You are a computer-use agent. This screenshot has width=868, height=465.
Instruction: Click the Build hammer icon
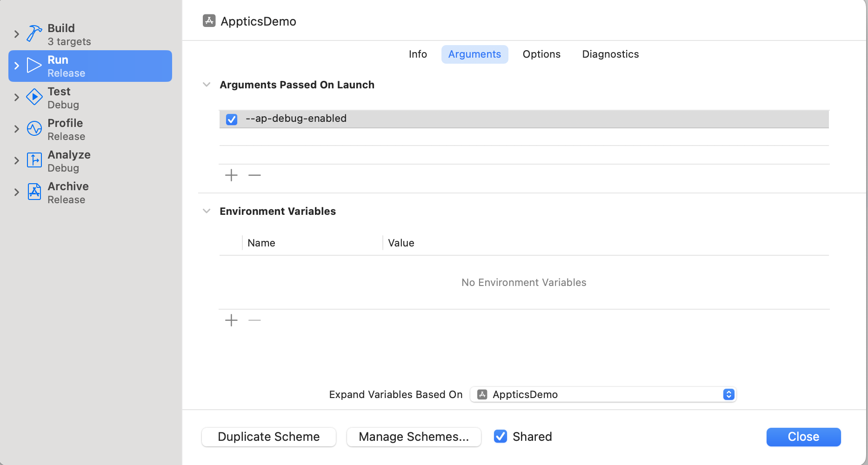click(x=34, y=34)
